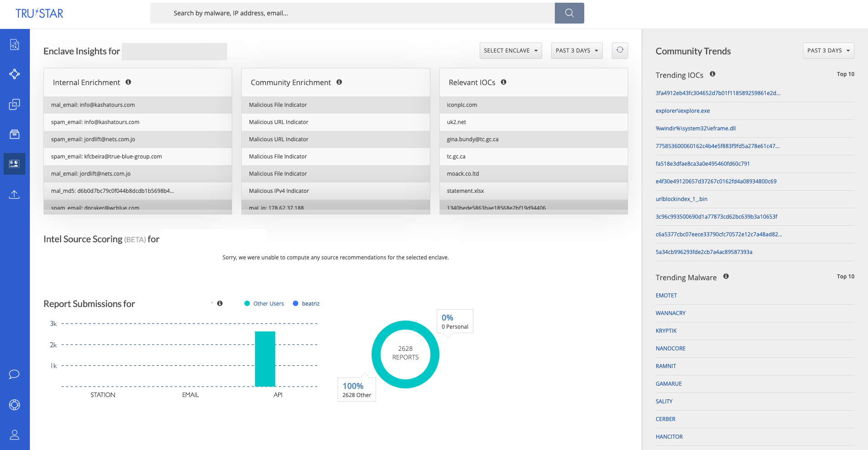The width and height of the screenshot is (868, 450).
Task: Open the chat bubble sidebar icon
Action: (x=14, y=374)
